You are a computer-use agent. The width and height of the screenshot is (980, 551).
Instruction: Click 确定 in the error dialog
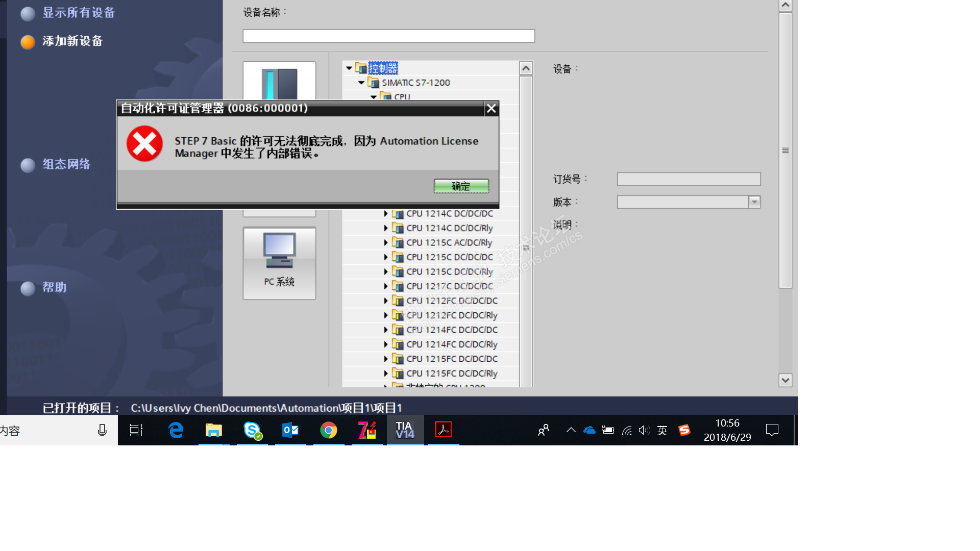(461, 186)
